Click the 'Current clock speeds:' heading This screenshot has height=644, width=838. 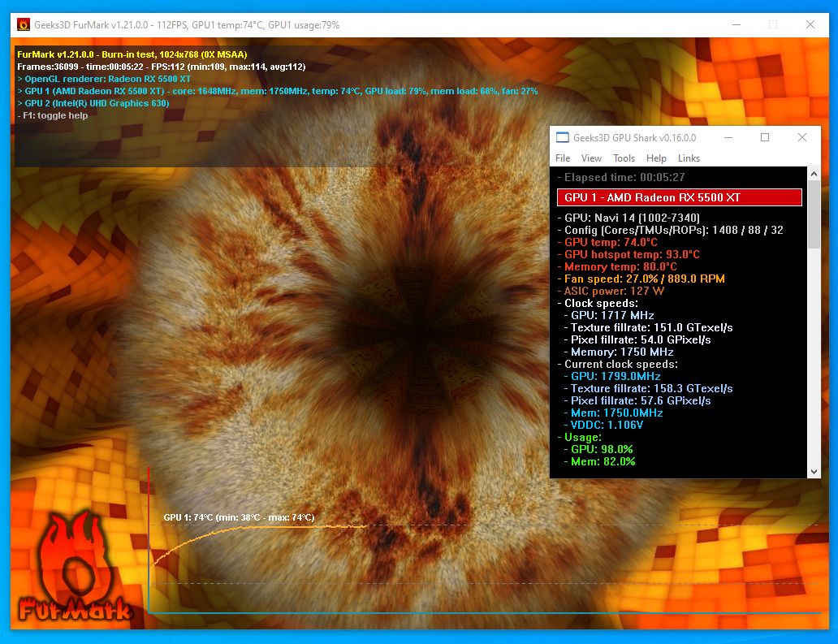pos(617,364)
